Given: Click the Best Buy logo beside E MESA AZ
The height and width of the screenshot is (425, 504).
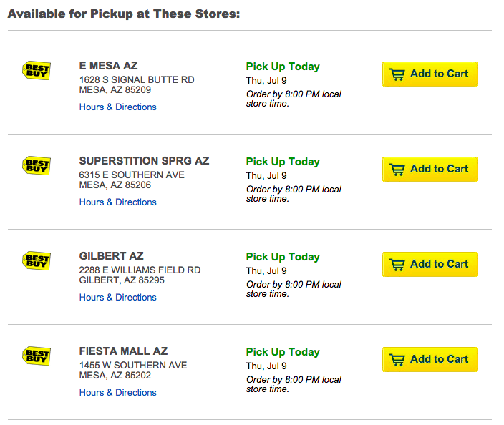Looking at the screenshot, I should (x=37, y=70).
